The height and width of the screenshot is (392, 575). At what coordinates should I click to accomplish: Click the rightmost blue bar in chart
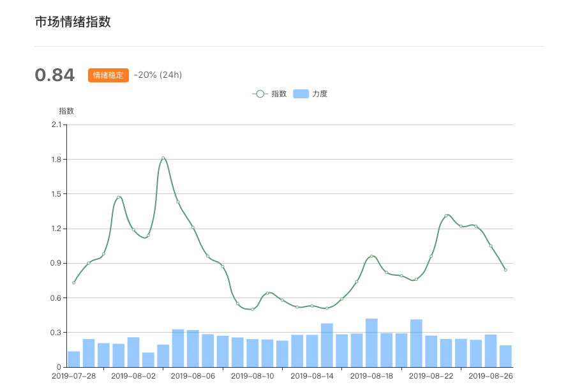point(505,356)
